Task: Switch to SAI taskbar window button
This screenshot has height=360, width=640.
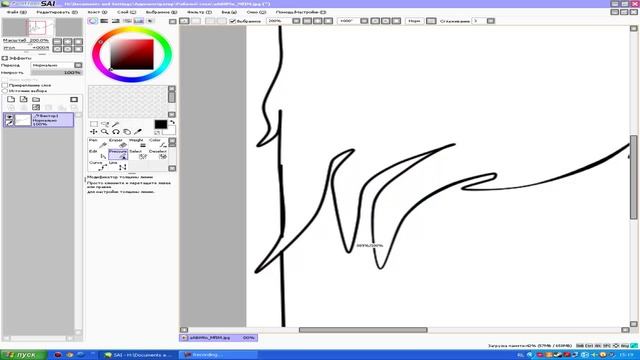Action: click(138, 355)
